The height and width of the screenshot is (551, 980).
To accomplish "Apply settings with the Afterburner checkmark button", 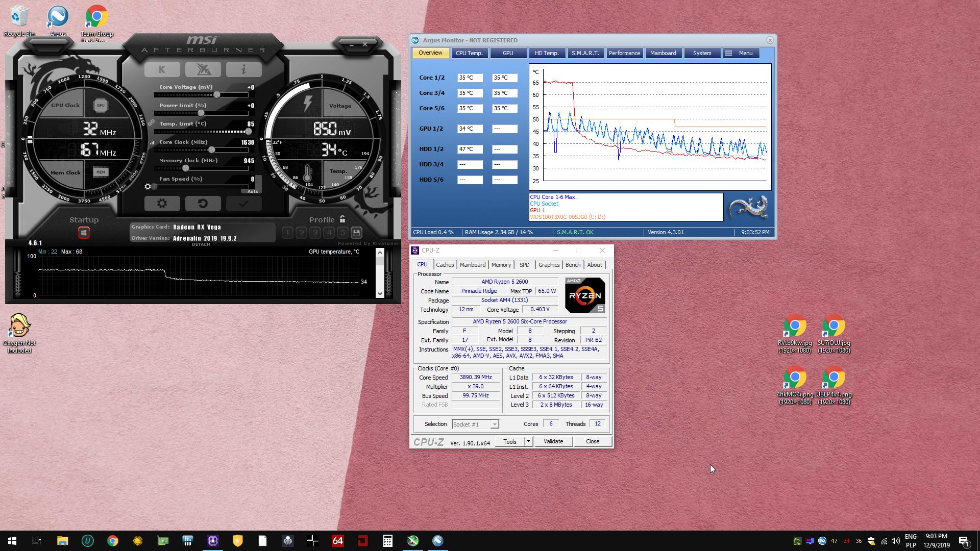I will 243,204.
